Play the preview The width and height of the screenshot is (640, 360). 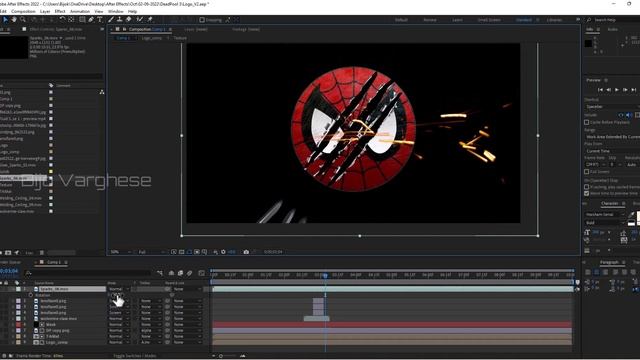[x=617, y=90]
